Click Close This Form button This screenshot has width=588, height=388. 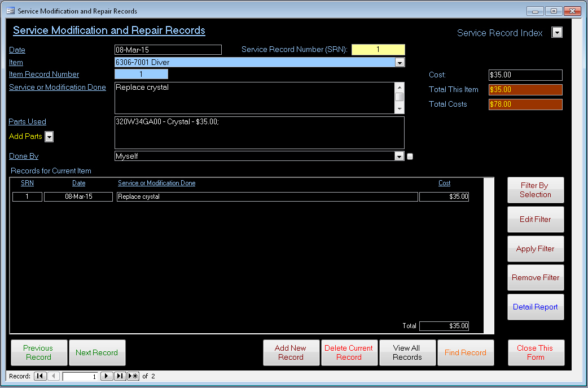pos(536,353)
